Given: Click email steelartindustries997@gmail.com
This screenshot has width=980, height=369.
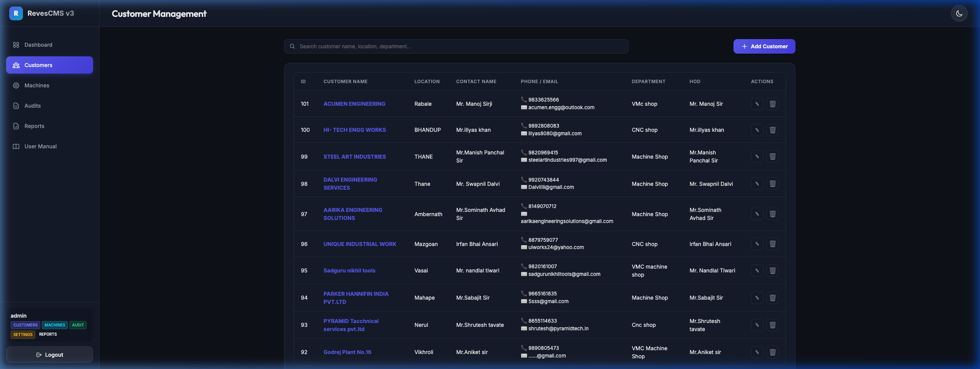Looking at the screenshot, I should [x=567, y=160].
